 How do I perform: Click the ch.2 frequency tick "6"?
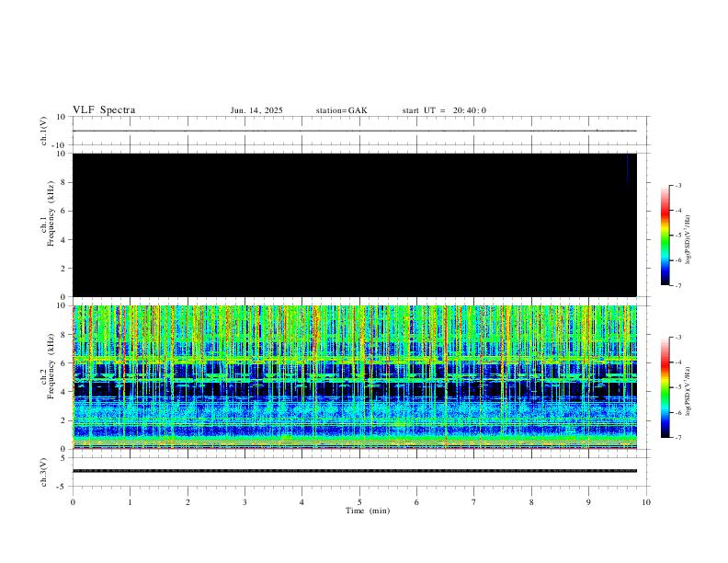point(63,363)
